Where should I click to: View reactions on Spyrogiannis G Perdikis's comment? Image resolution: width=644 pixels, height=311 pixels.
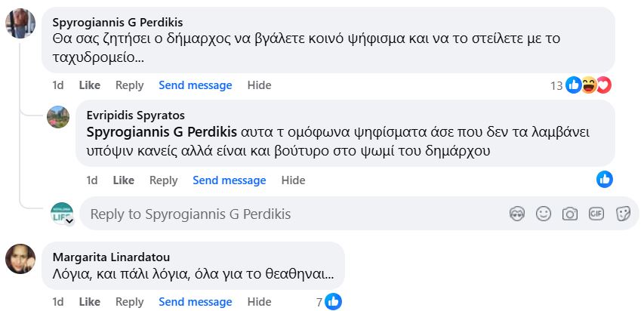(588, 85)
